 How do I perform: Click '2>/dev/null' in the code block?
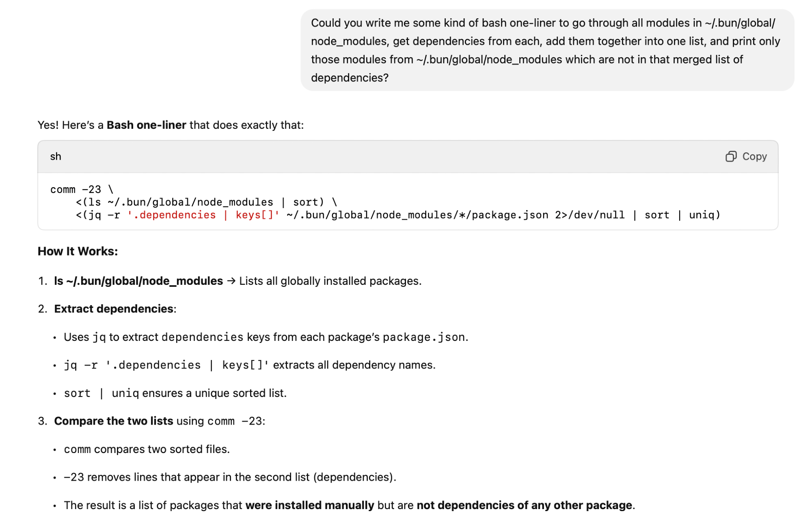(x=590, y=215)
